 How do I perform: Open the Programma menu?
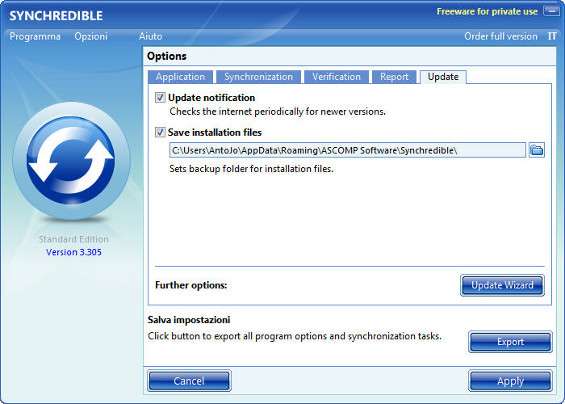point(35,36)
